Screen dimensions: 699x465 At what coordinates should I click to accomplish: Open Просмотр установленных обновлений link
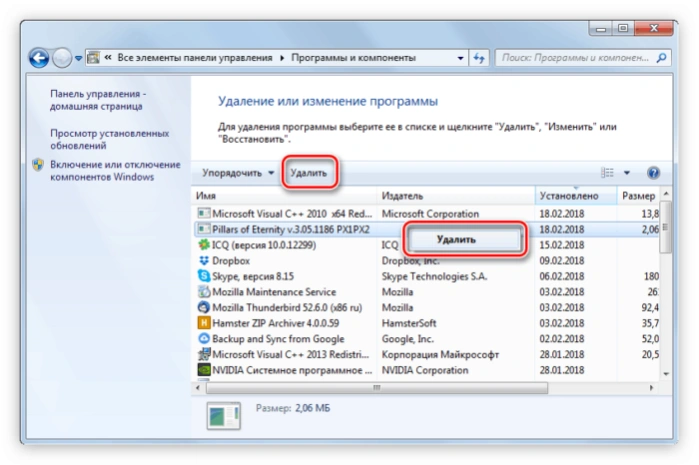pyautogui.click(x=109, y=140)
